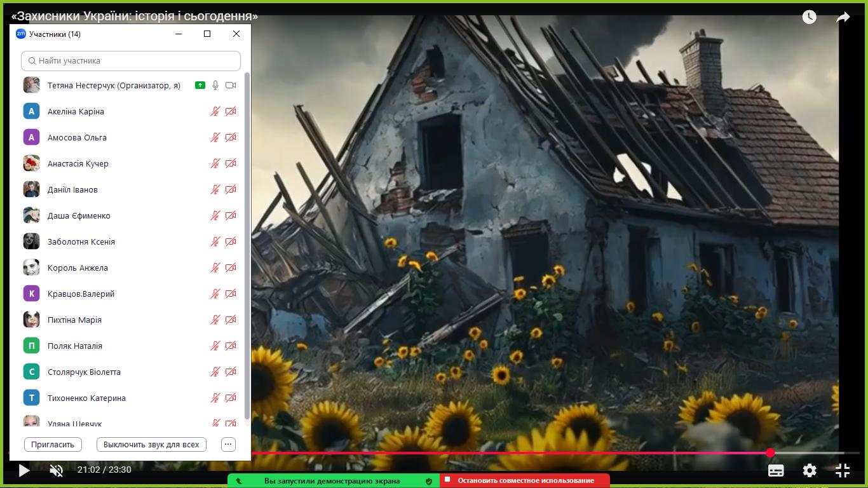Open the video player settings gear
This screenshot has height=488, width=868.
click(x=809, y=470)
